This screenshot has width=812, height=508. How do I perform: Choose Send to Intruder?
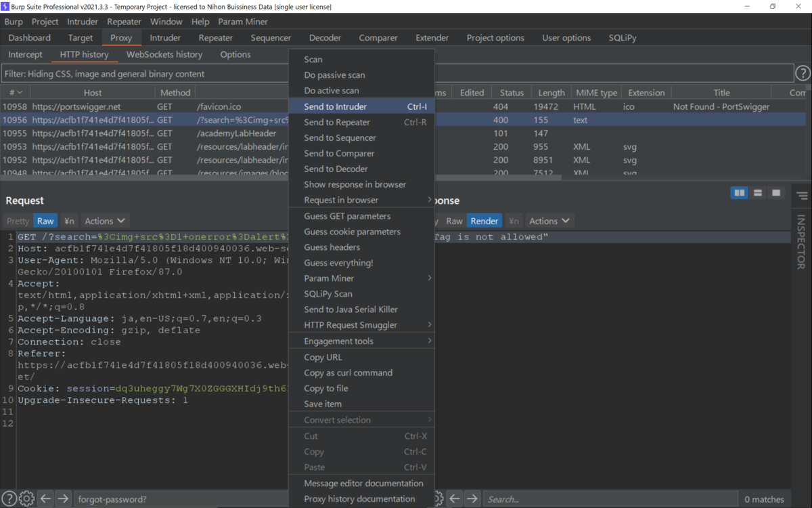(x=361, y=106)
